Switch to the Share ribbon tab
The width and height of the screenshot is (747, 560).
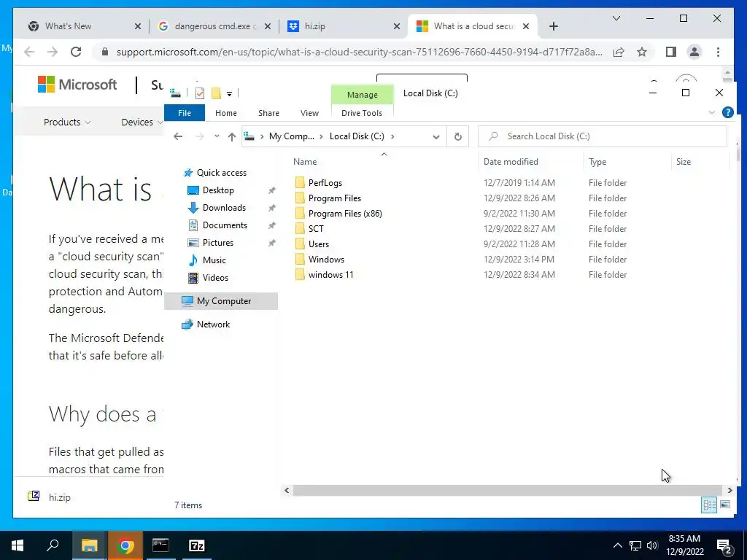[268, 113]
